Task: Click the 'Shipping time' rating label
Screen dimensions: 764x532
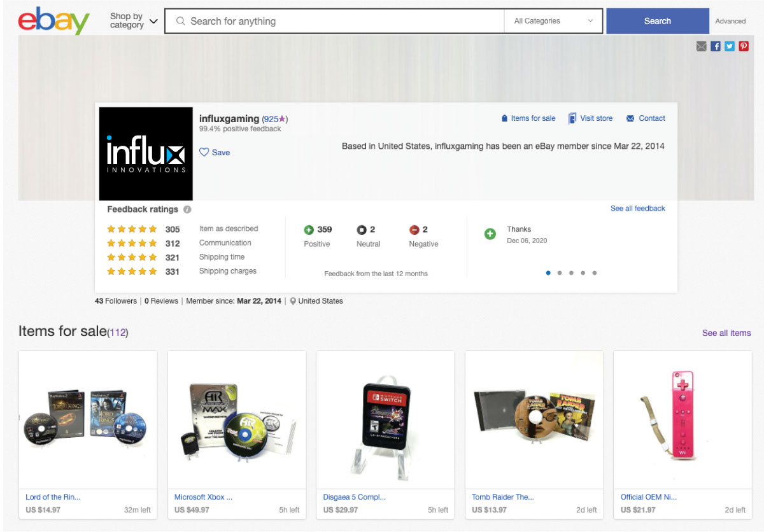Action: tap(222, 257)
